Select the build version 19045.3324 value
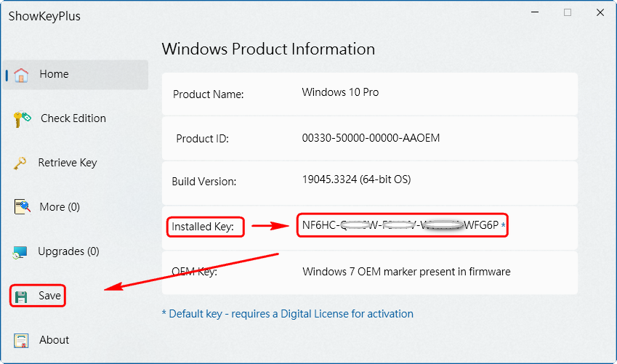Image resolution: width=617 pixels, height=364 pixels. (357, 179)
